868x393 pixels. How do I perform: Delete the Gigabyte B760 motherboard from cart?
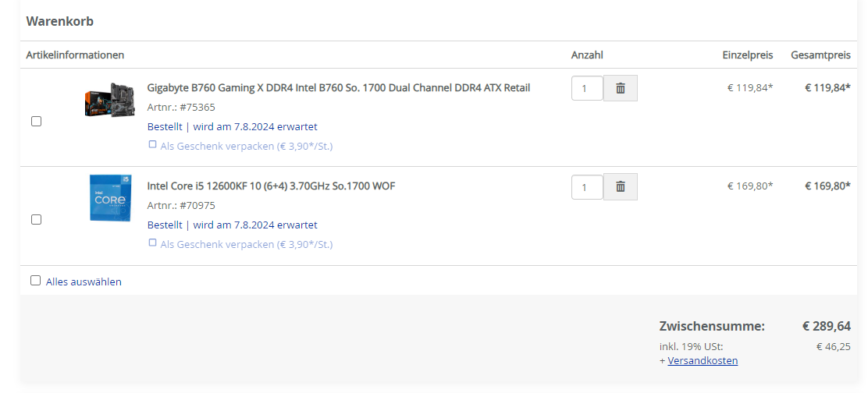[621, 88]
